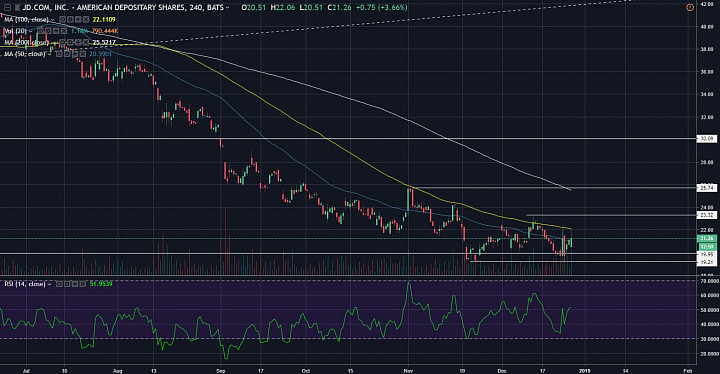720x374 pixels.
Task: Remove the Vol (20) indicator
Action: pos(64,31)
